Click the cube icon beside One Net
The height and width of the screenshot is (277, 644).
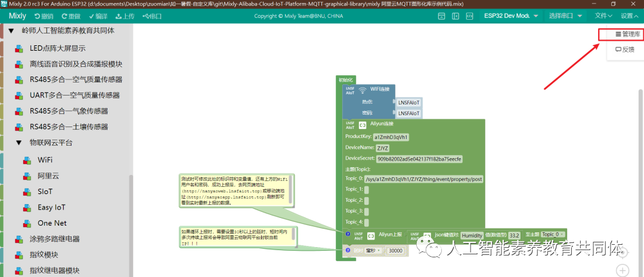(x=27, y=224)
